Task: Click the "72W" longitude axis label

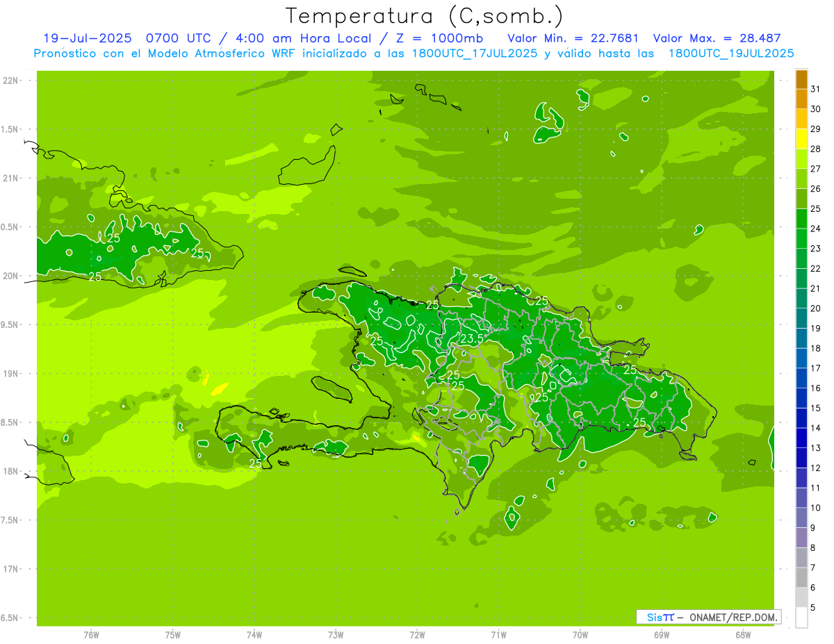Action: click(417, 635)
